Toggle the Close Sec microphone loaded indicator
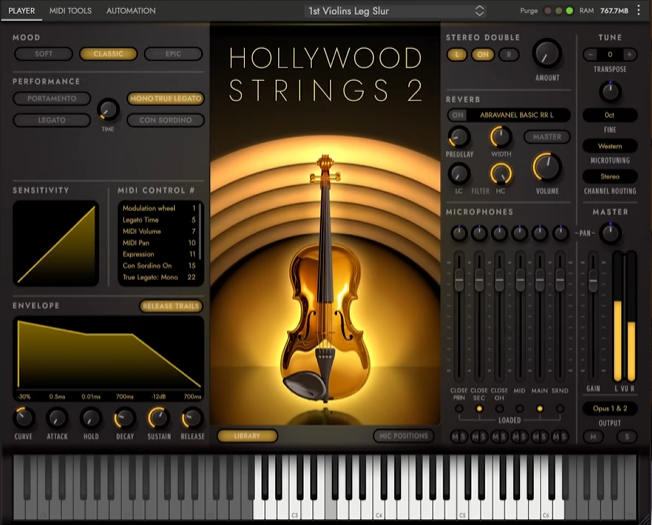Image resolution: width=652 pixels, height=525 pixels. click(479, 408)
